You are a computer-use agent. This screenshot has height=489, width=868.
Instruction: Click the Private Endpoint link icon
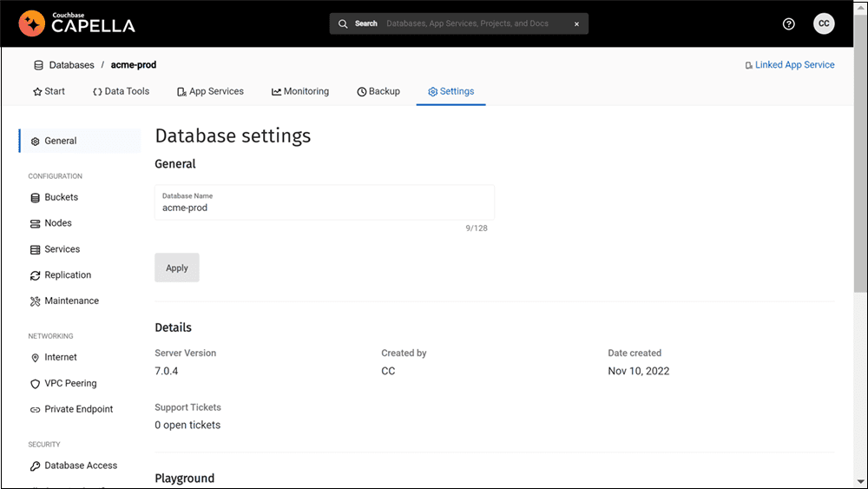point(36,410)
